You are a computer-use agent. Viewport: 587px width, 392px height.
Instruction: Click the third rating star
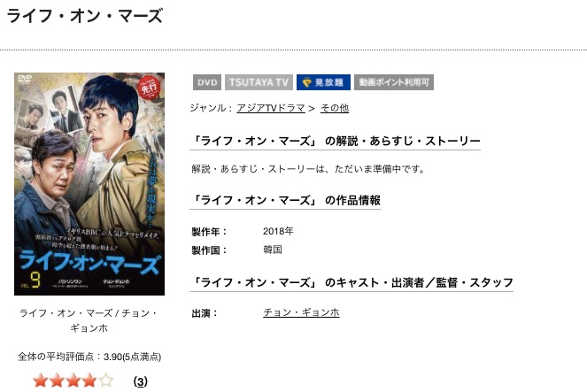pos(73,381)
